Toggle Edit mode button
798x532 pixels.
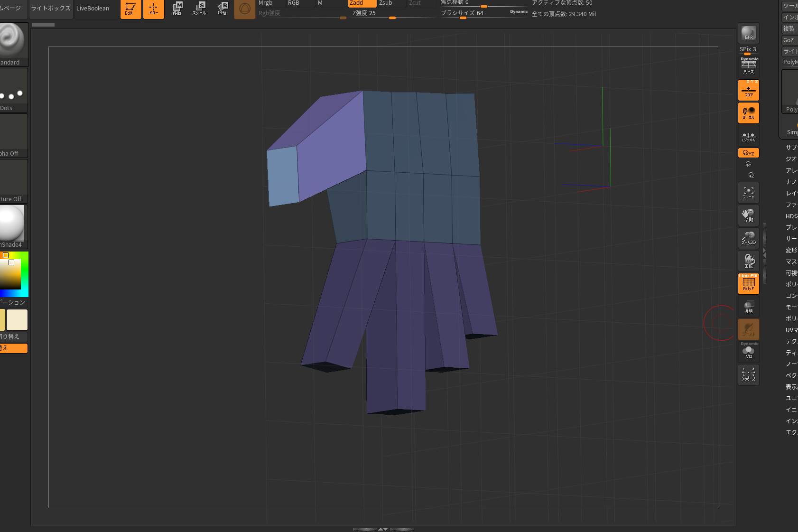tap(130, 9)
